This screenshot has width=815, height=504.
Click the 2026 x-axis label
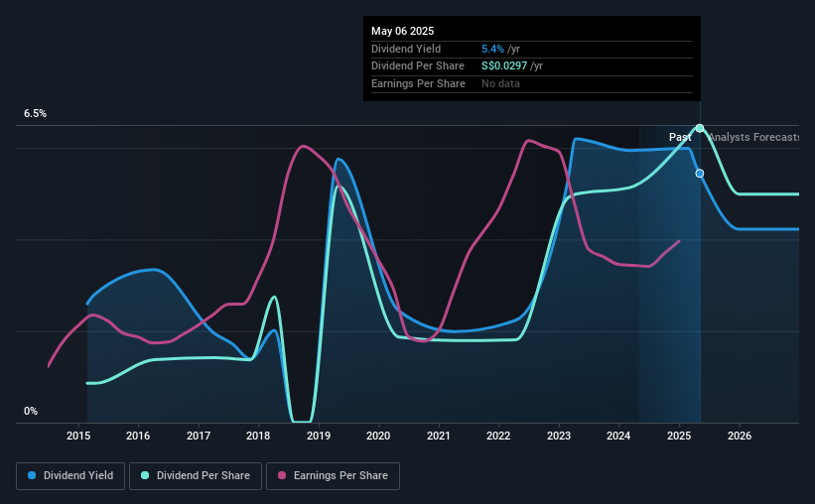point(740,436)
